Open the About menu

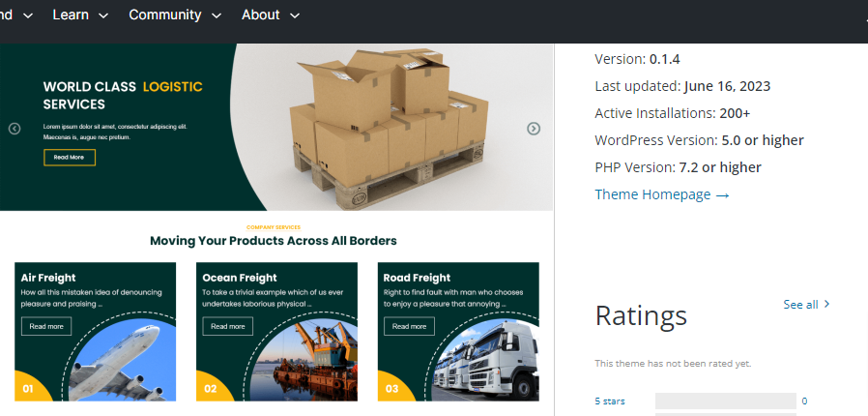(270, 15)
